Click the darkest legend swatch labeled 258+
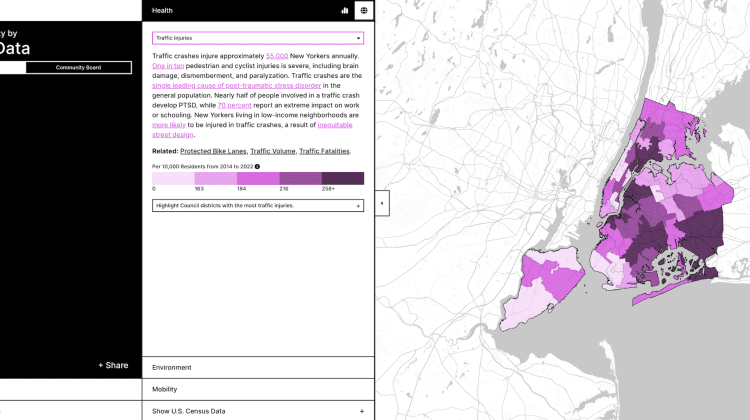 click(343, 178)
